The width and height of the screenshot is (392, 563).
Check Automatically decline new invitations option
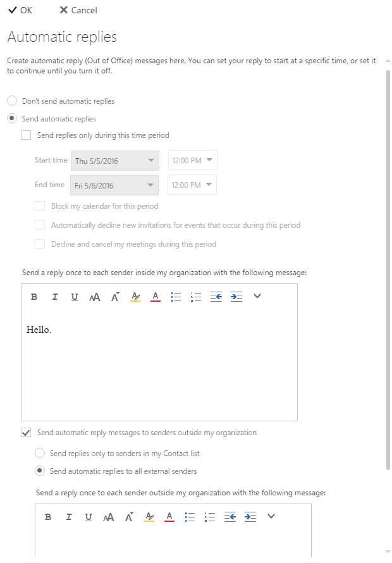point(40,225)
